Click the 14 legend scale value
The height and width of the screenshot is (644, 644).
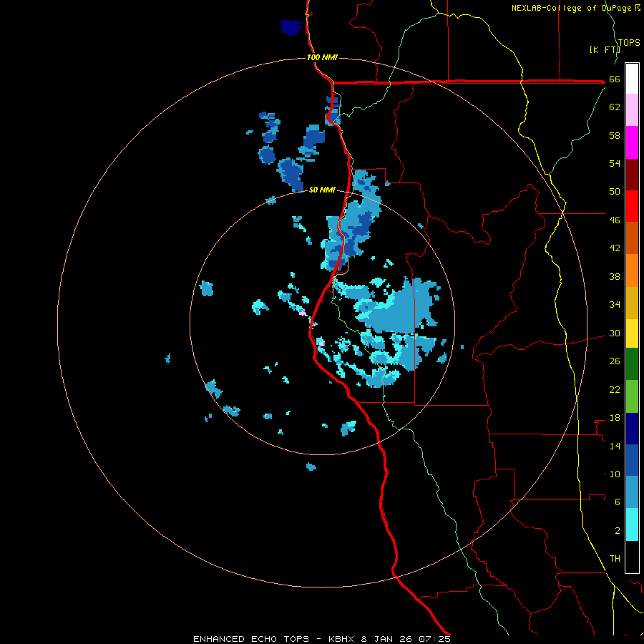615,446
